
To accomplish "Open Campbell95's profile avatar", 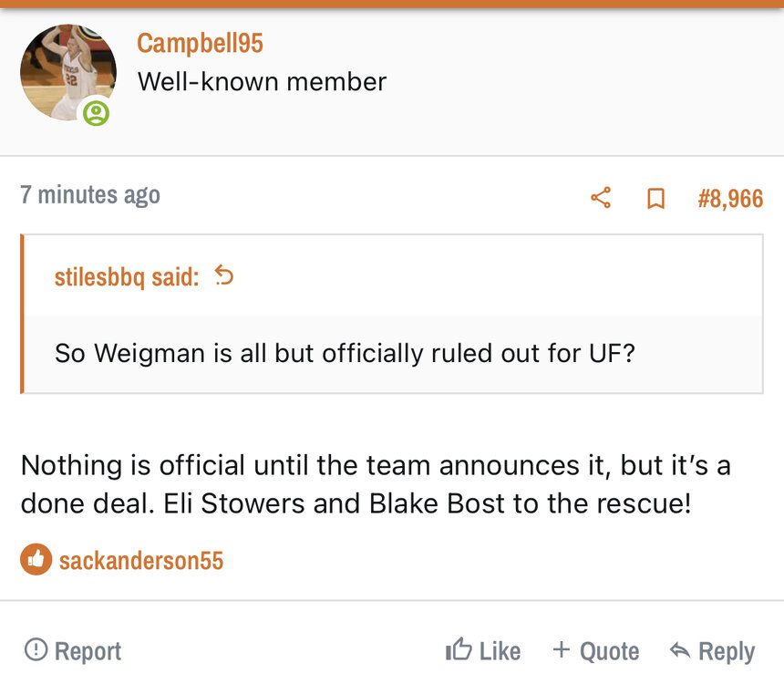I will [67, 73].
